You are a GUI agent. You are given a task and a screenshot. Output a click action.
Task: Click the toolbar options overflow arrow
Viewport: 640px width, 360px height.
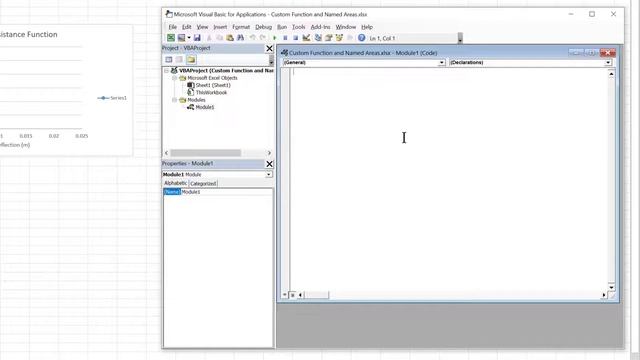[460, 38]
